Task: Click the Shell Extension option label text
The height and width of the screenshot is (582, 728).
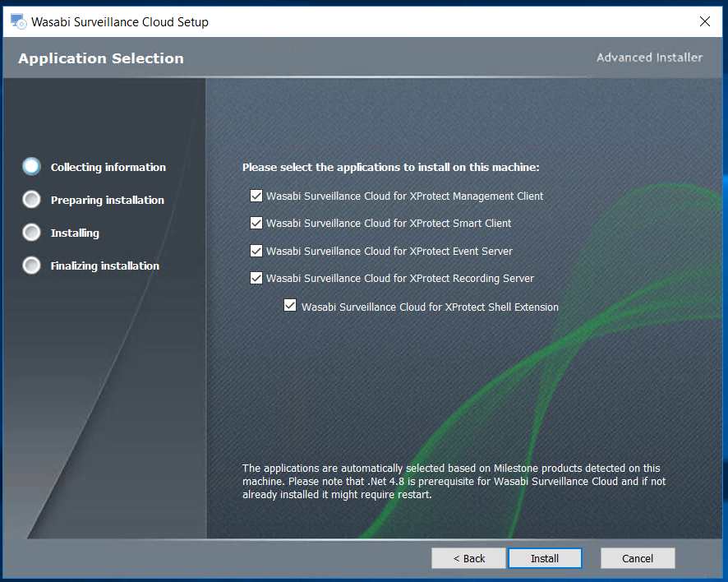Action: [x=430, y=307]
